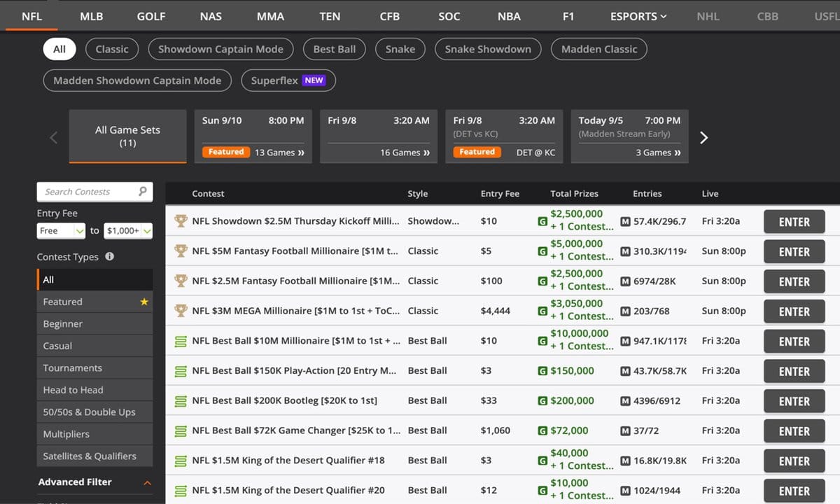
Task: Enter the NFL Showdown $2.5M Thursday Kickoff contest
Action: pos(794,222)
